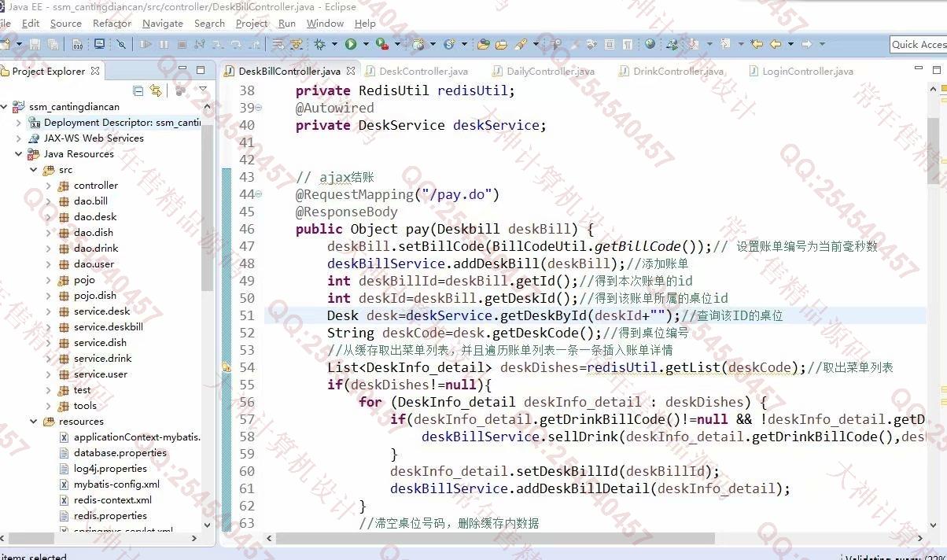Click Collapse All icon in Project Explorer

click(138, 90)
